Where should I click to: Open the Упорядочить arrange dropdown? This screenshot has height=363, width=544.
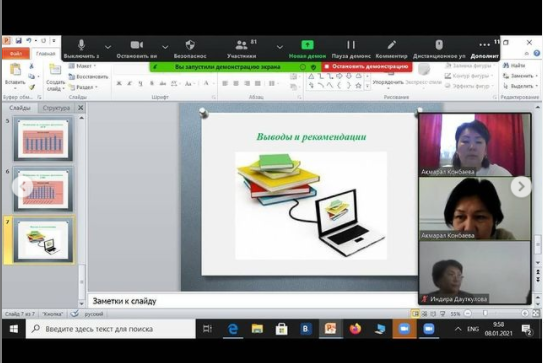pyautogui.click(x=388, y=83)
